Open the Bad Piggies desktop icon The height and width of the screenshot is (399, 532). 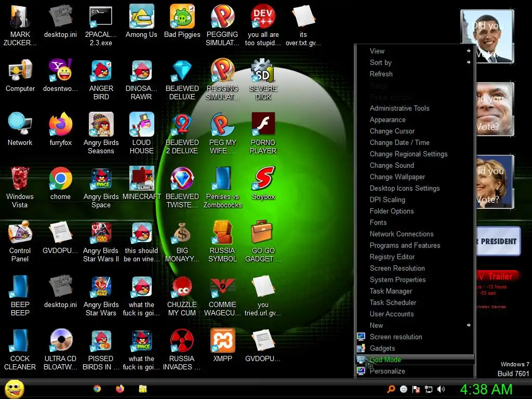pos(182,21)
